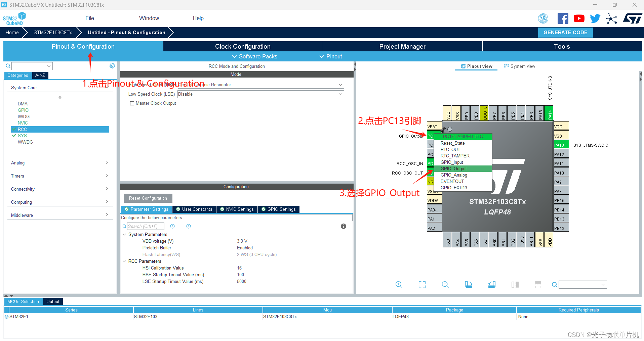
Task: Open the pin search combo box
Action: point(583,285)
